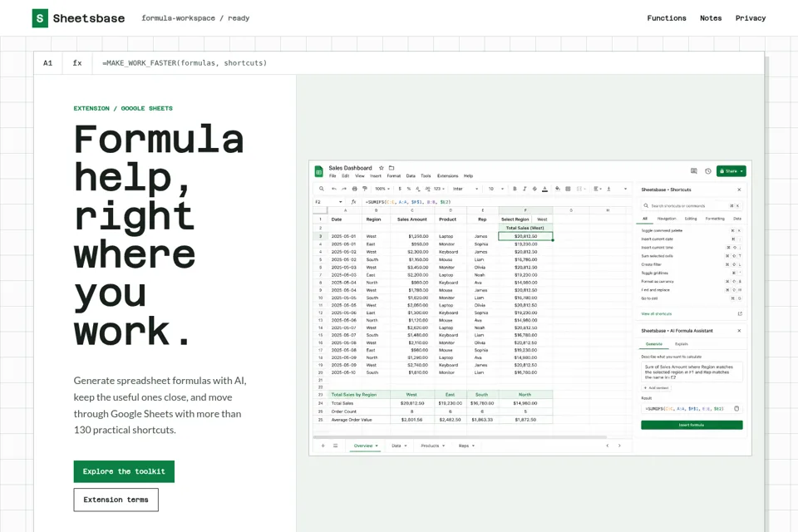Click the version history clock icon
The image size is (798, 532).
tap(708, 171)
